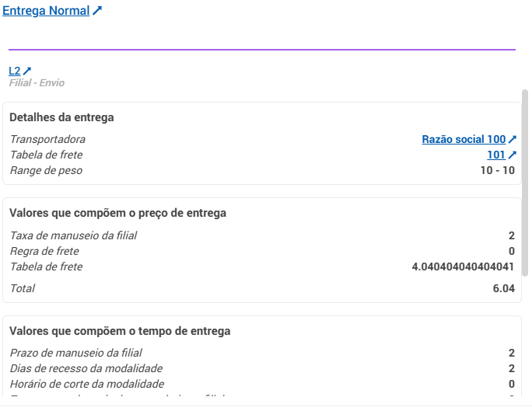Click the Valores que compõem o preço heading
The width and height of the screenshot is (532, 411).
coord(117,213)
